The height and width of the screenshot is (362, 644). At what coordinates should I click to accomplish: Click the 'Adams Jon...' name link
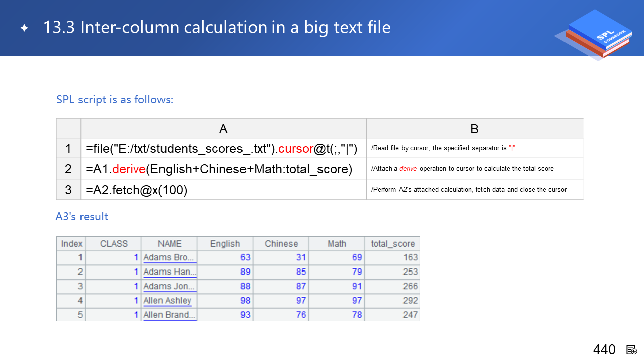pyautogui.click(x=169, y=286)
